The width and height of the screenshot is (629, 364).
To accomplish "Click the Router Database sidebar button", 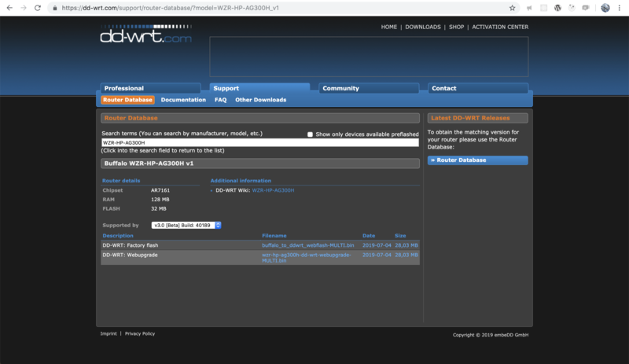I will click(478, 160).
